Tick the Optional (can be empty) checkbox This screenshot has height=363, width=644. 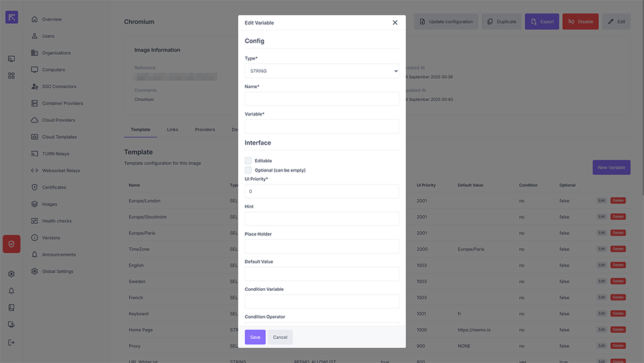point(248,170)
